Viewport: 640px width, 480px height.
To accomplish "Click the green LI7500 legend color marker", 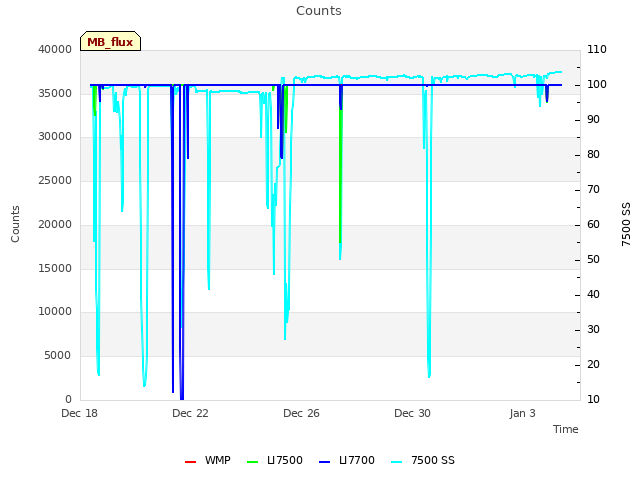I will tap(253, 462).
